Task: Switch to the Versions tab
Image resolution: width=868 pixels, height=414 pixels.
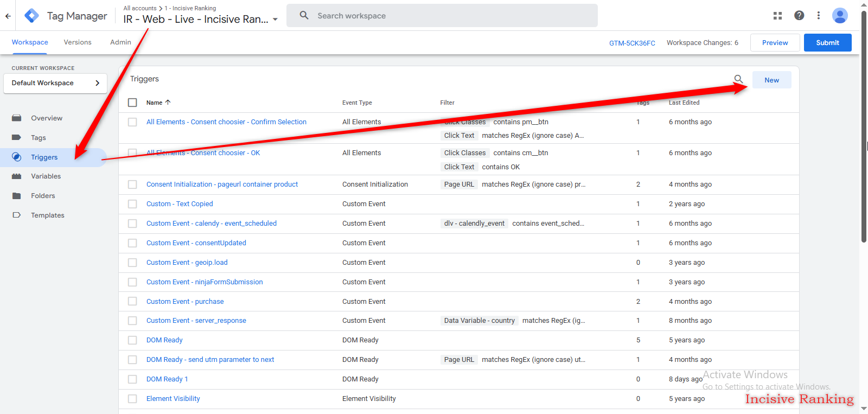Action: (x=78, y=42)
